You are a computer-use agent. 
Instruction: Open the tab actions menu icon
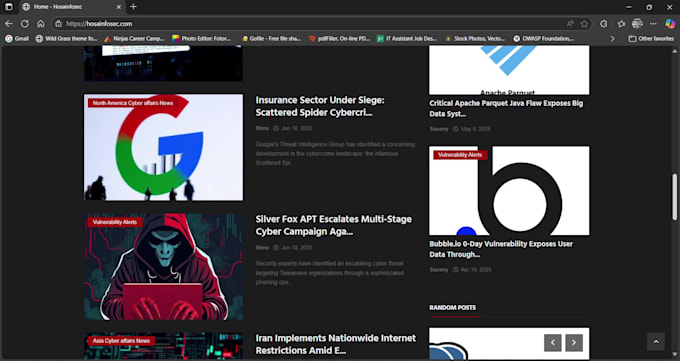[x=9, y=7]
